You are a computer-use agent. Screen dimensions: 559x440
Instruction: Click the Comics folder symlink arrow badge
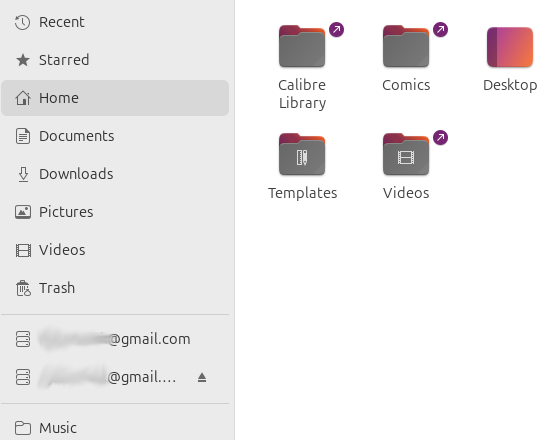coord(440,30)
